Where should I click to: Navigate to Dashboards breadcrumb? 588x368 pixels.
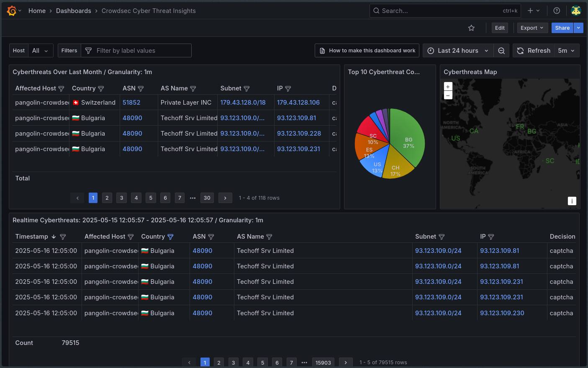pos(74,11)
